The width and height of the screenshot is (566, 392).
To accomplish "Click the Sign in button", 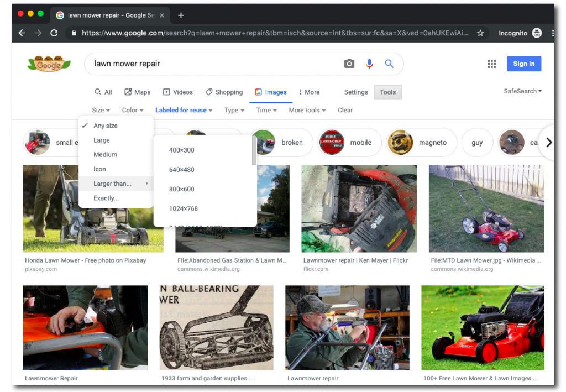I will 524,64.
